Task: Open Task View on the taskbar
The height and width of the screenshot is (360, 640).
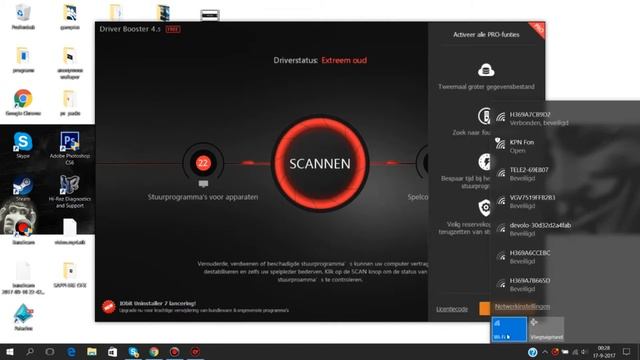Action: coord(50,352)
